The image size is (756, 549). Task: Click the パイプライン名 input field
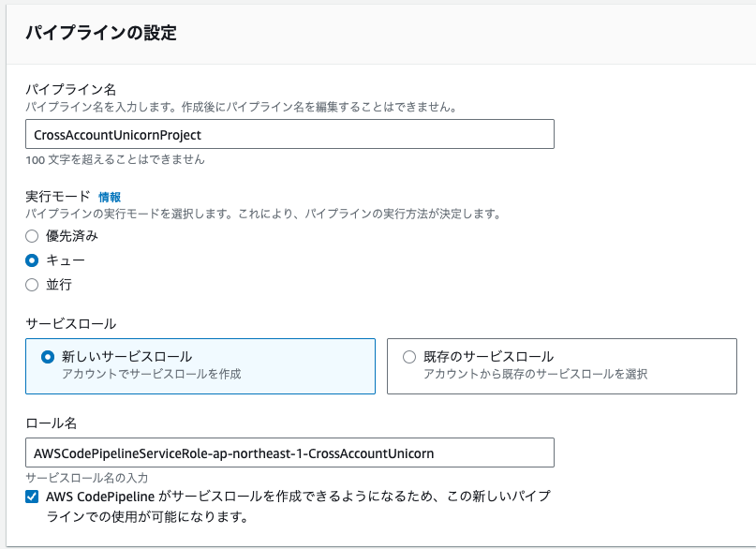coord(289,134)
